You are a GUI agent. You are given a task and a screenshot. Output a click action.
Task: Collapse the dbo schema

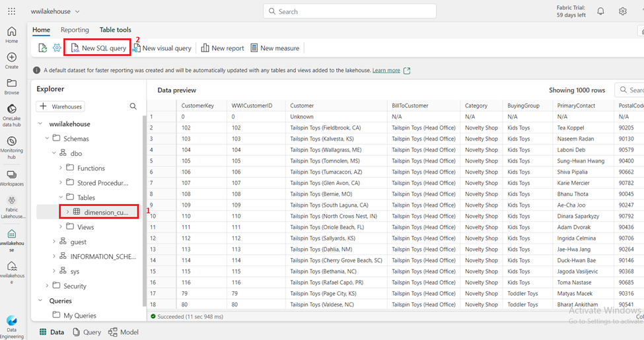54,153
